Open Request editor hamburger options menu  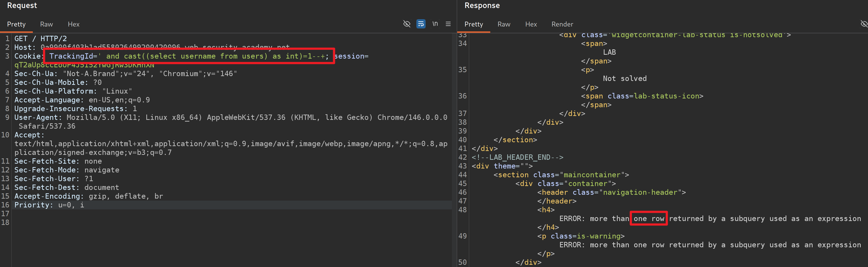click(448, 24)
